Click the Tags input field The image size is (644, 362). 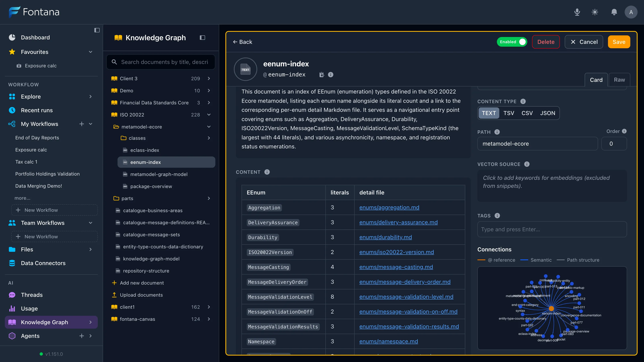pyautogui.click(x=552, y=229)
